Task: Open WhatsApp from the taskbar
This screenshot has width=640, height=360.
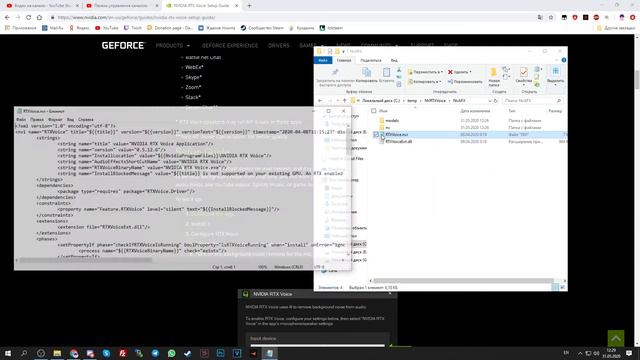Action: pos(171,353)
